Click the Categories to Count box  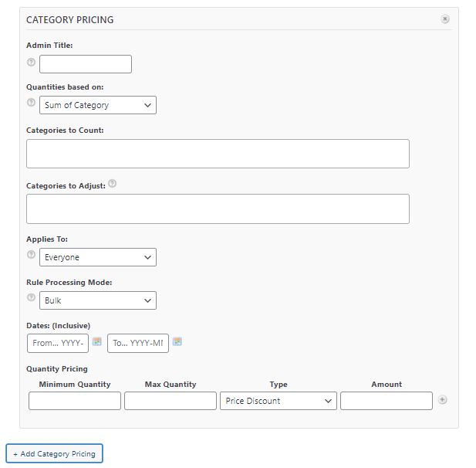point(218,154)
